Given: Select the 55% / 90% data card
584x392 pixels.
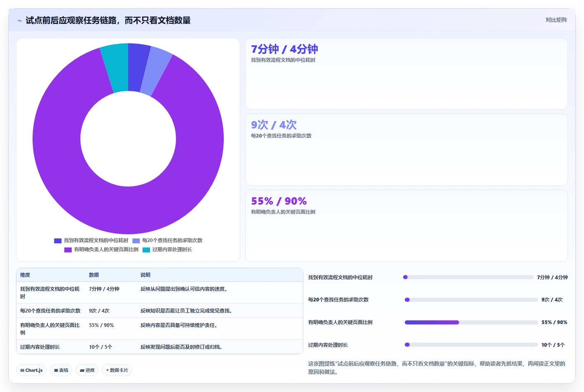Looking at the screenshot, I should [406, 226].
